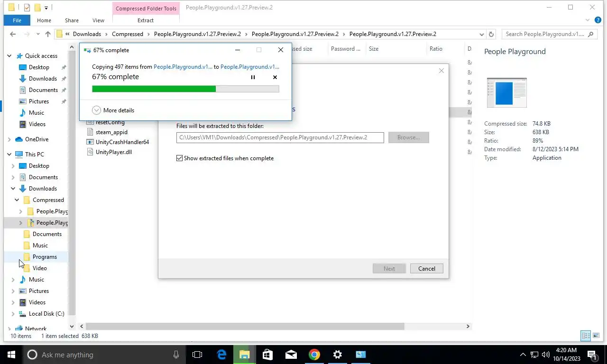Open the Quick Access Toolbar customize dropdown
Screen dimensions: 607x364
click(x=46, y=8)
